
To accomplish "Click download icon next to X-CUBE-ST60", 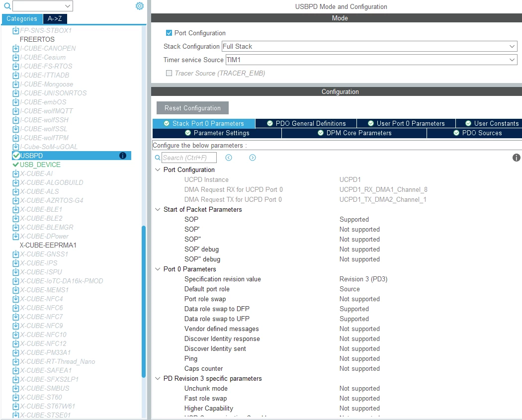I will (15, 397).
